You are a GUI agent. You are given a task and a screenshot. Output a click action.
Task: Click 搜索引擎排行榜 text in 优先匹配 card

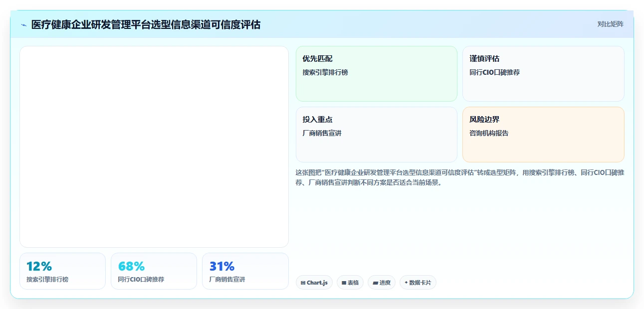[325, 72]
